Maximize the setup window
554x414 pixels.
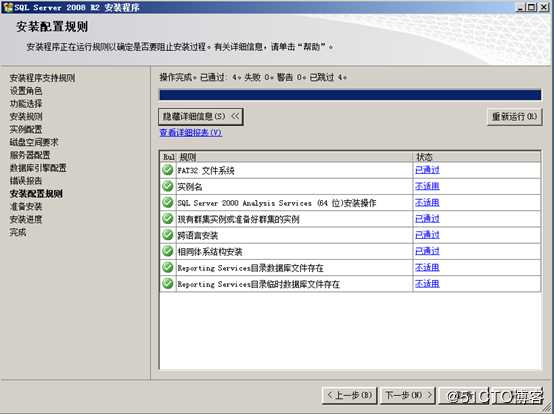(x=532, y=7)
